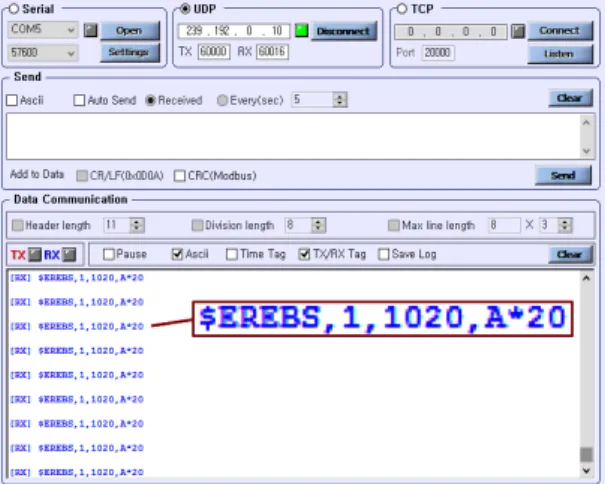Viewport: 605px width, 484px height.
Task: Click the RX indicator icon
Action: [x=70, y=255]
